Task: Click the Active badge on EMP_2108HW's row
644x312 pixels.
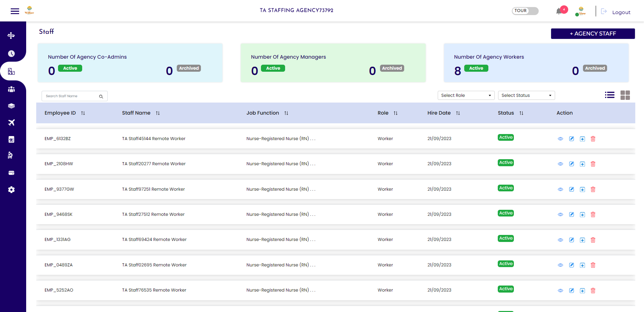Action: tap(505, 163)
